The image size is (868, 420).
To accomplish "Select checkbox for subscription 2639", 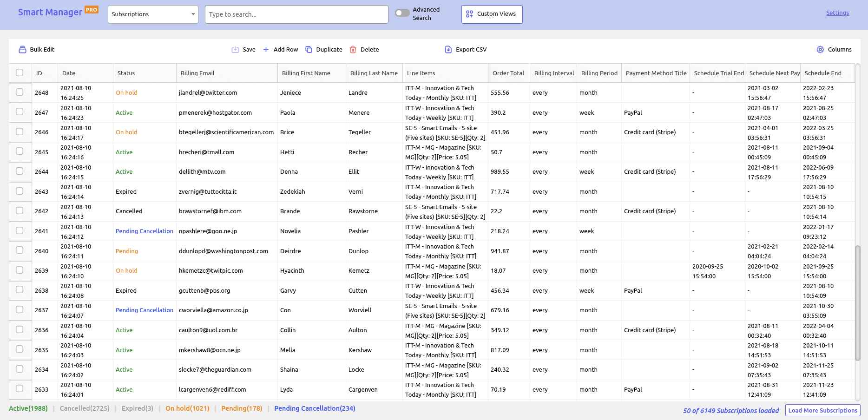I will pos(20,270).
